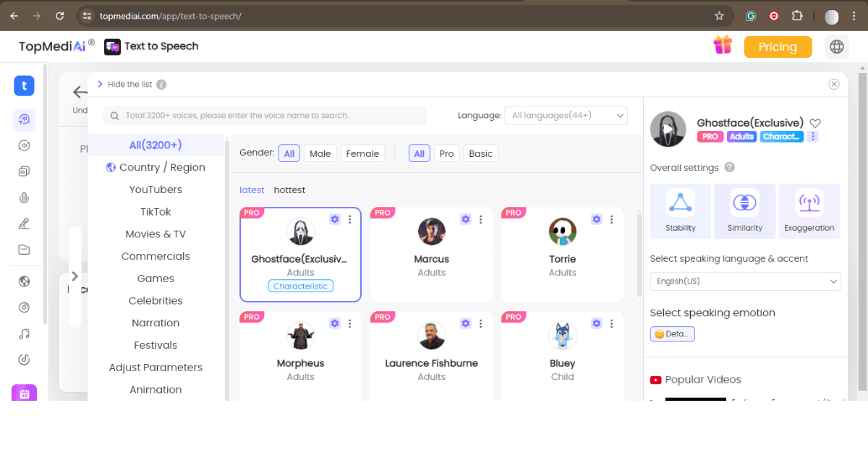Switch to the hottest tab
The height and width of the screenshot is (463, 868).
[x=289, y=190]
